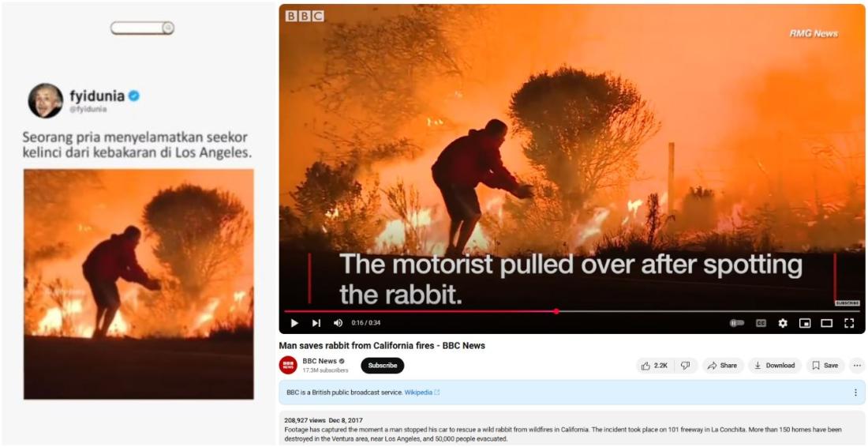The image size is (868, 447).
Task: Download the video
Action: (775, 366)
